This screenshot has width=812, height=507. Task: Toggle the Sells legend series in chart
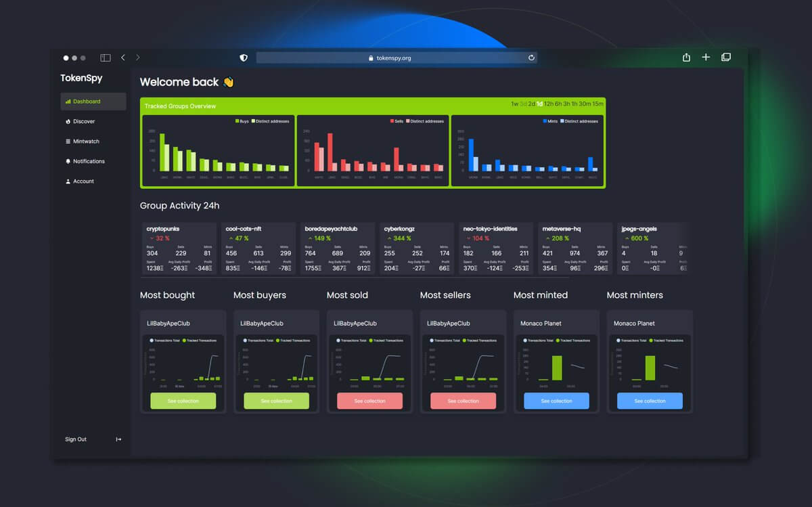tap(397, 121)
